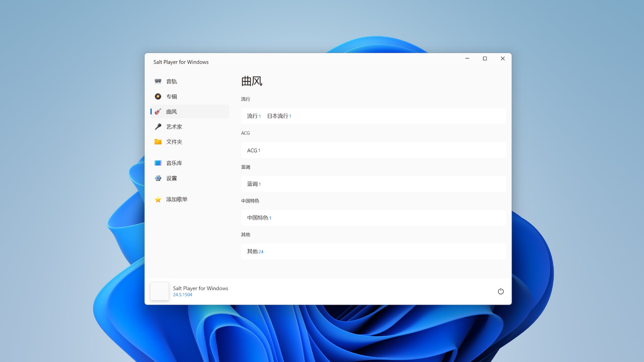Click the vinyl record icon beside 专辑
The width and height of the screenshot is (644, 362).
point(158,96)
